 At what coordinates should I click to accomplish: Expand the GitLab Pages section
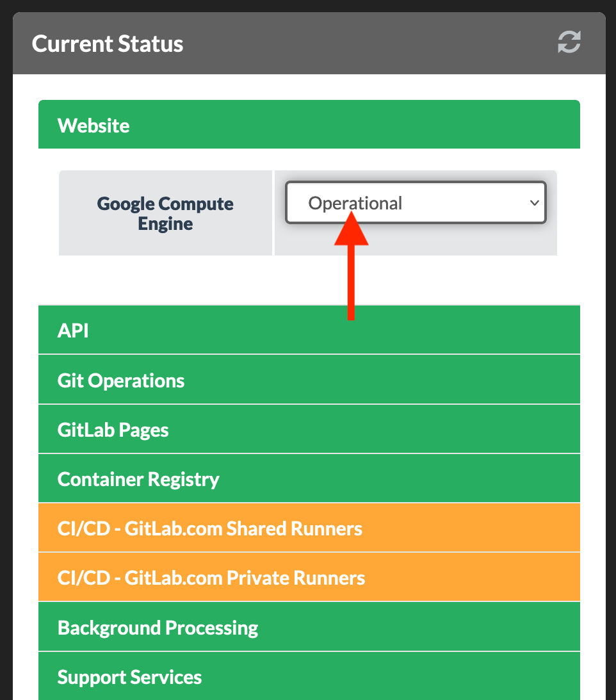click(309, 430)
